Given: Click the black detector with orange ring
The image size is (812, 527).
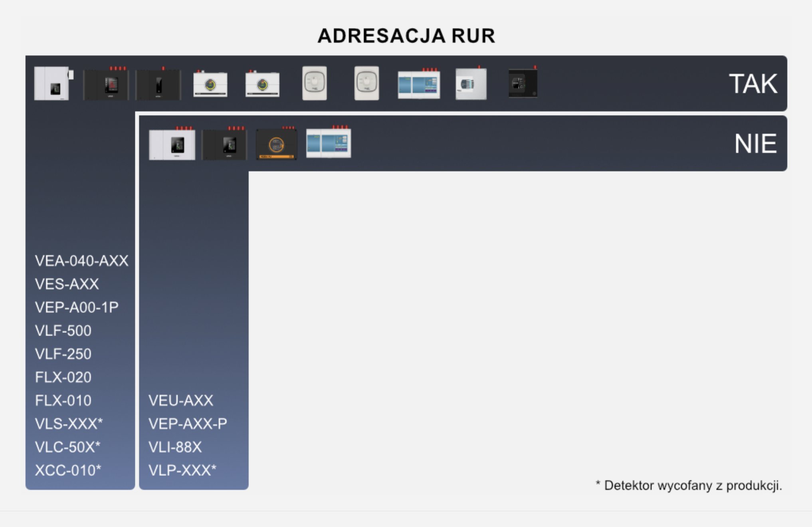Looking at the screenshot, I should point(276,145).
